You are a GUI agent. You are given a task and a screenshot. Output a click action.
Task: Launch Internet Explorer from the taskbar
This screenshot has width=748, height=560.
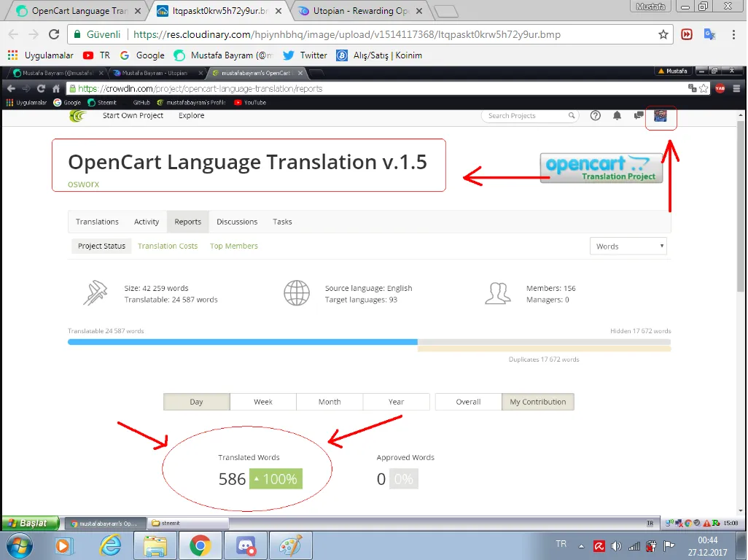point(110,545)
